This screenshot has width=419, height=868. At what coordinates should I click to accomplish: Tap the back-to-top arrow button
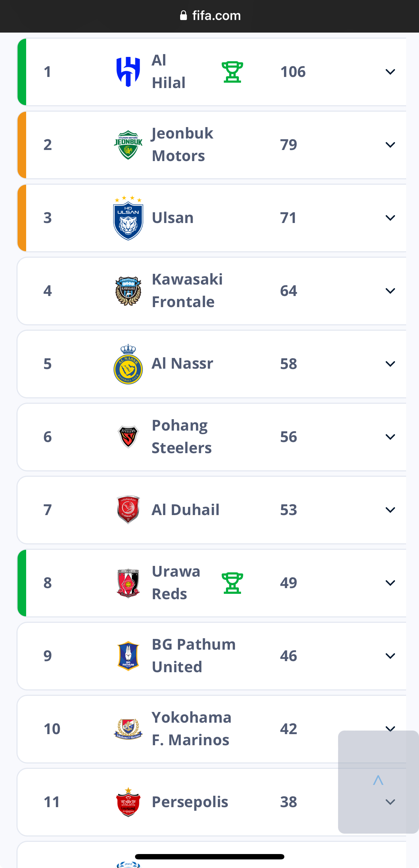pos(378,782)
